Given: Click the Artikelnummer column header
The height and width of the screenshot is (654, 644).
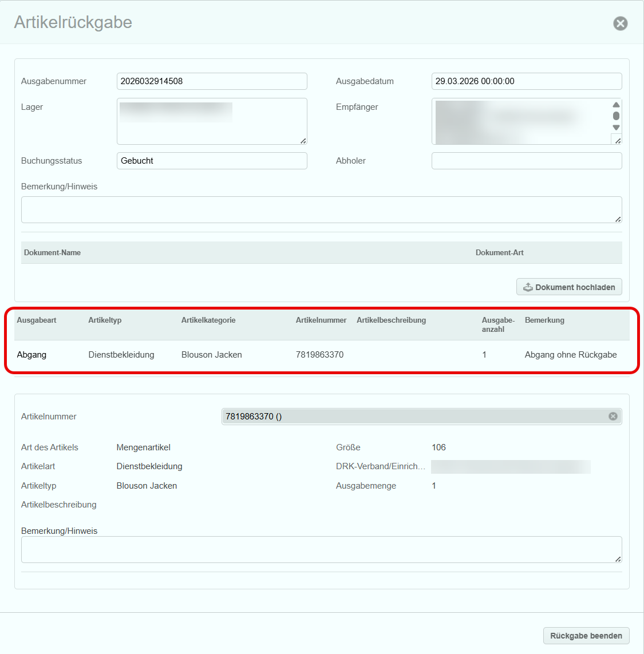Looking at the screenshot, I should point(321,320).
